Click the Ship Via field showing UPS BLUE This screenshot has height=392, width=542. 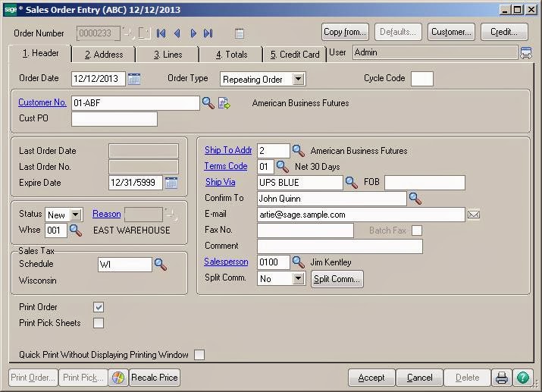tap(300, 183)
